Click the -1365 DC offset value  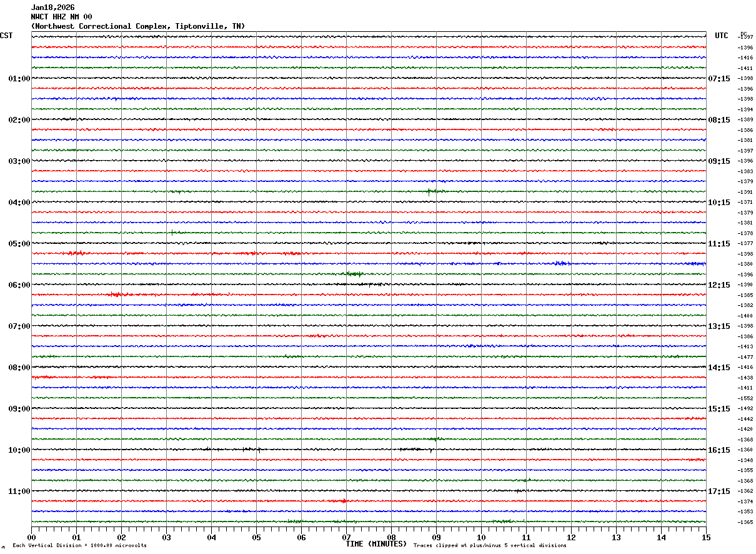pos(745,522)
